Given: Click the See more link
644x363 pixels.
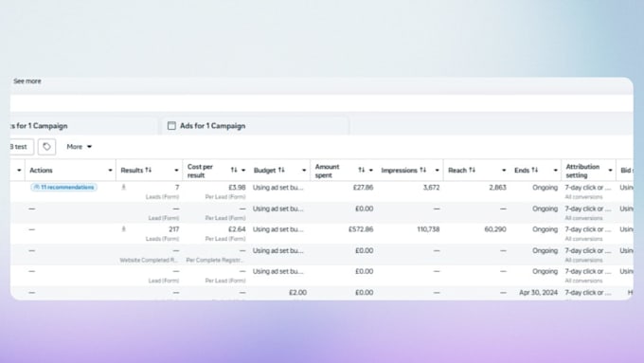Looking at the screenshot, I should click(x=27, y=81).
